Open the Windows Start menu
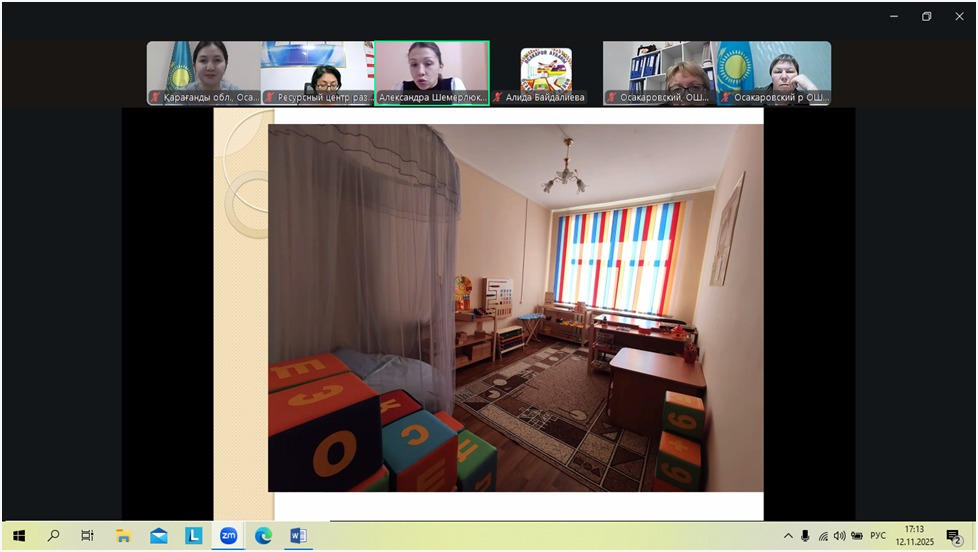978x552 pixels. [x=18, y=535]
